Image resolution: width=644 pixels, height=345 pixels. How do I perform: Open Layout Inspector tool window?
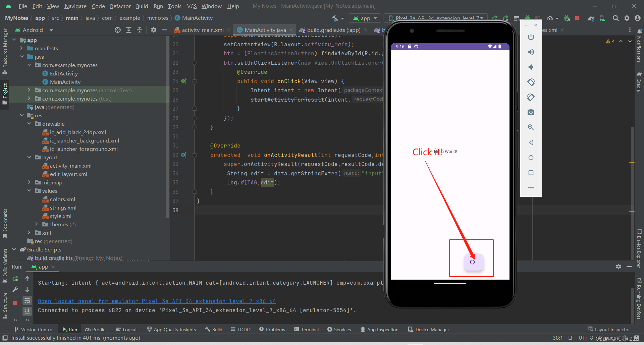coord(608,330)
